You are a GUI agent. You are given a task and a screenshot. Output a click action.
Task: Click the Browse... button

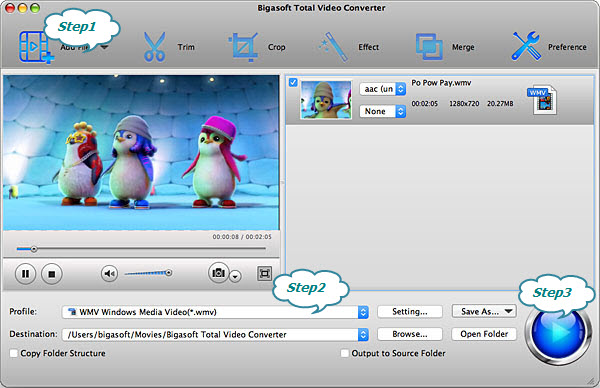[410, 334]
